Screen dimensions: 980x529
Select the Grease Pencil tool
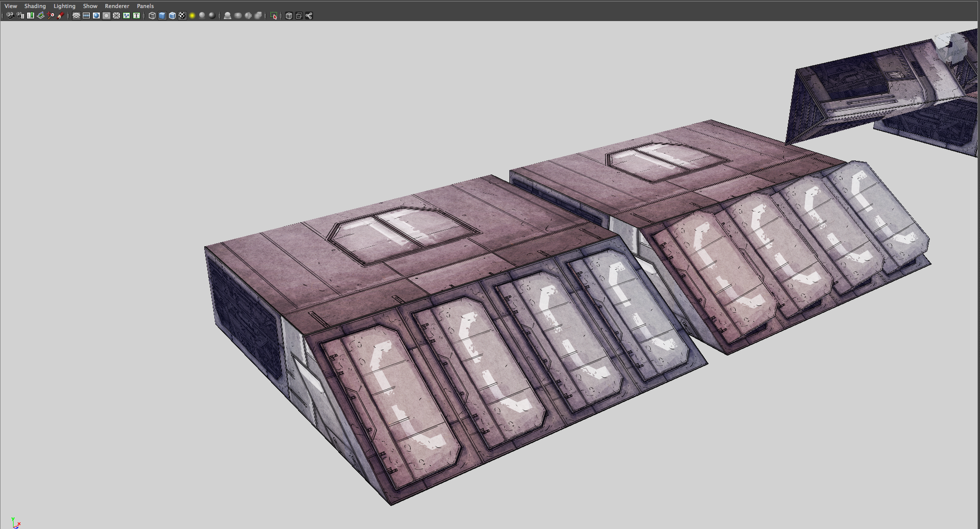[61, 16]
